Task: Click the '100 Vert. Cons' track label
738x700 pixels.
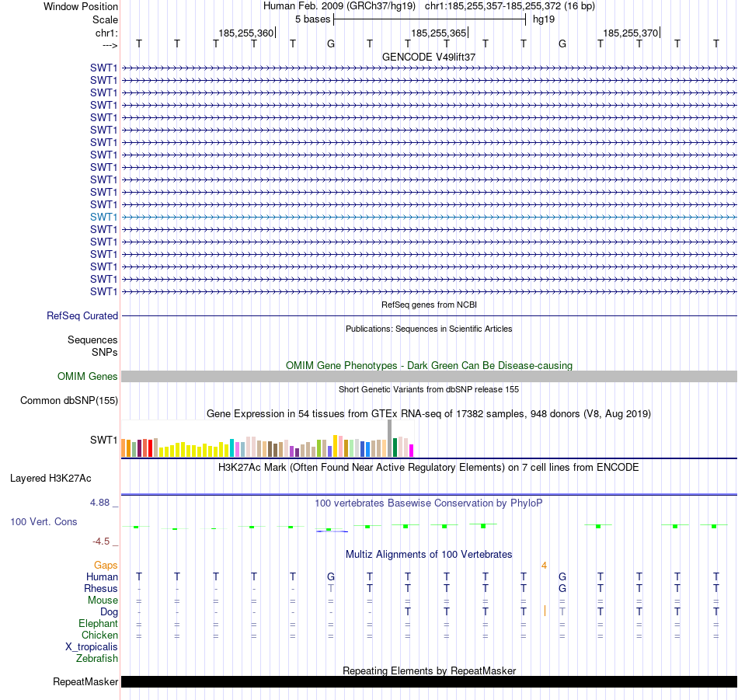Action: tap(44, 521)
